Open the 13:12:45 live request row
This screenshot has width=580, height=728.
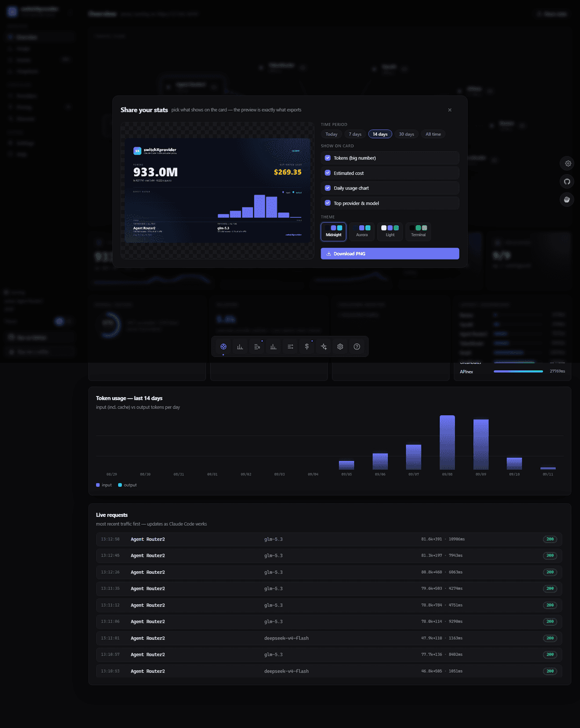pos(329,556)
